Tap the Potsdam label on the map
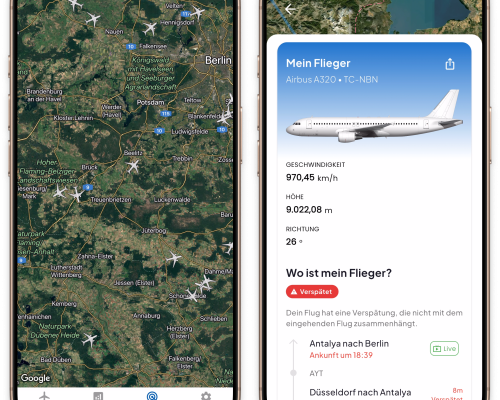Viewport: 500px width, 400px height. (150, 102)
